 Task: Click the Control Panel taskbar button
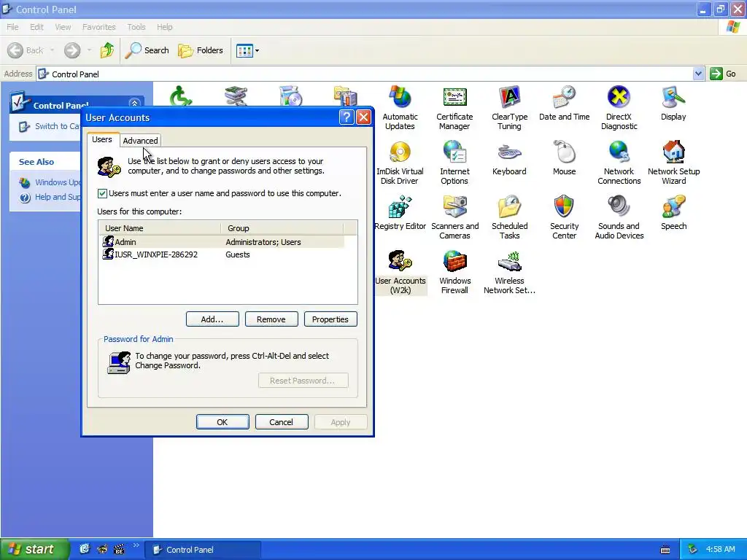[x=204, y=550]
